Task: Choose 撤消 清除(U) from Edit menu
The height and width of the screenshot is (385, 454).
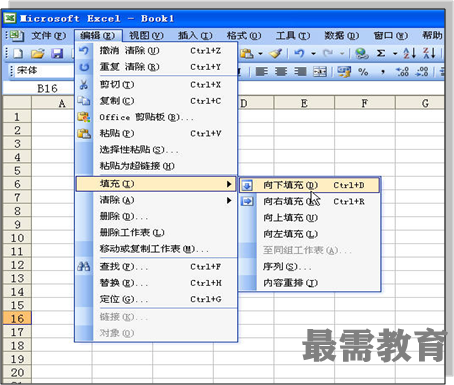Action: [x=156, y=50]
